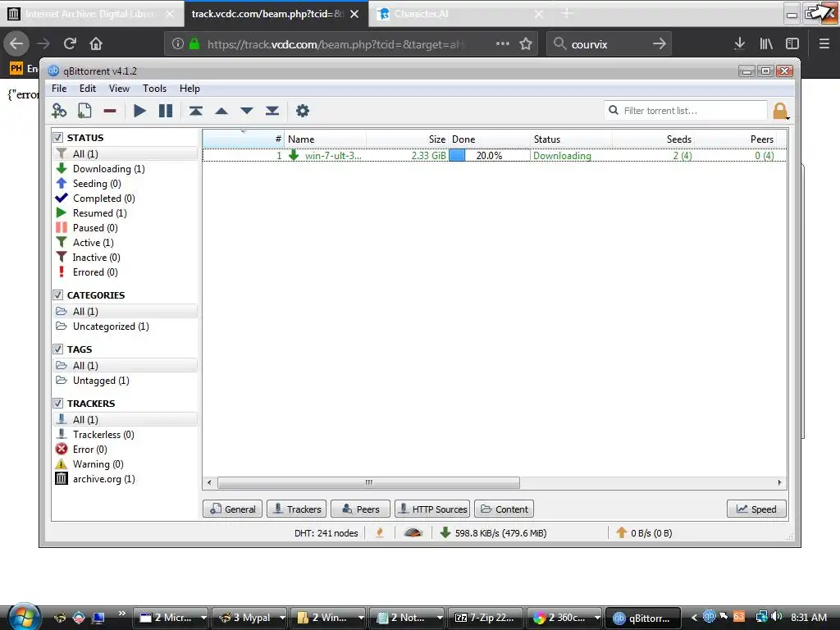840x630 pixels.
Task: Open the Trackers details tab
Action: coord(296,509)
